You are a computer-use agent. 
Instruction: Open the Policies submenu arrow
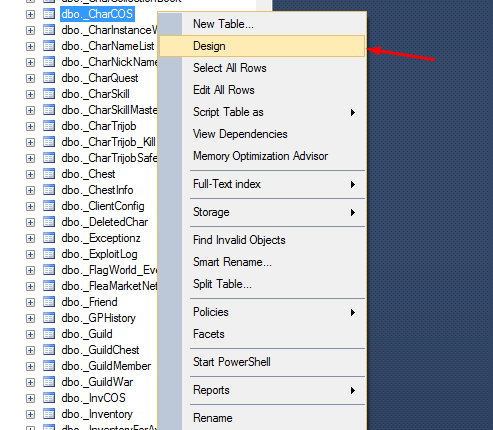pos(353,312)
